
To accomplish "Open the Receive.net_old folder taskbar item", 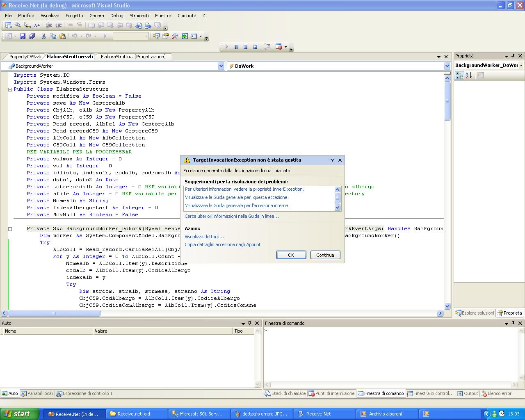I will pos(136,414).
